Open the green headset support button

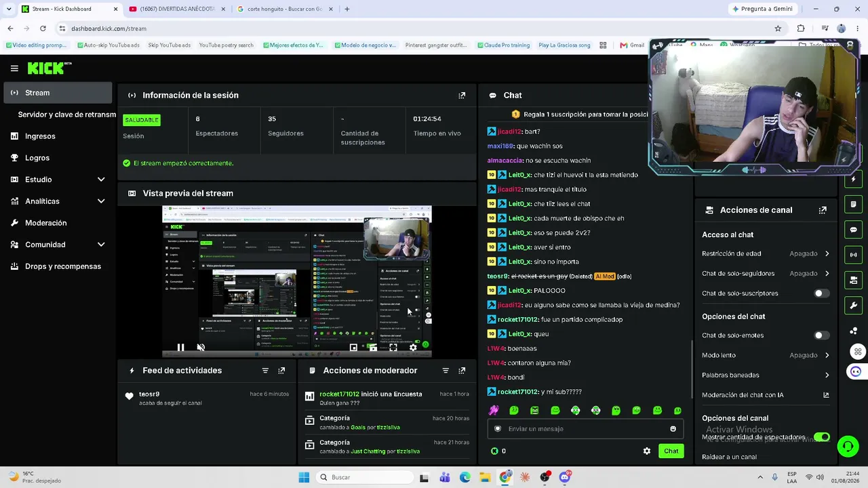click(848, 446)
